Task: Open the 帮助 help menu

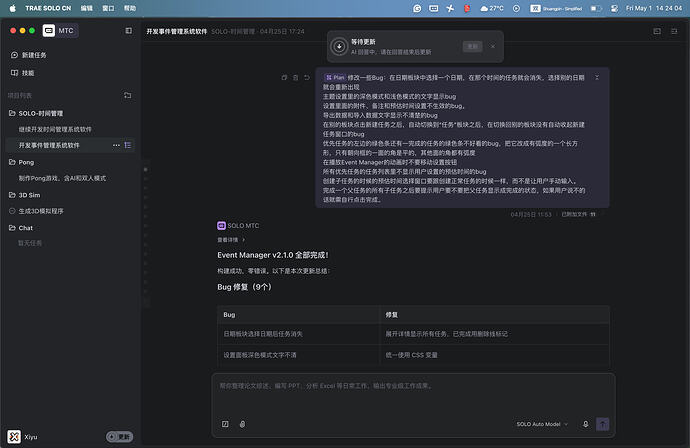Action: [130, 8]
